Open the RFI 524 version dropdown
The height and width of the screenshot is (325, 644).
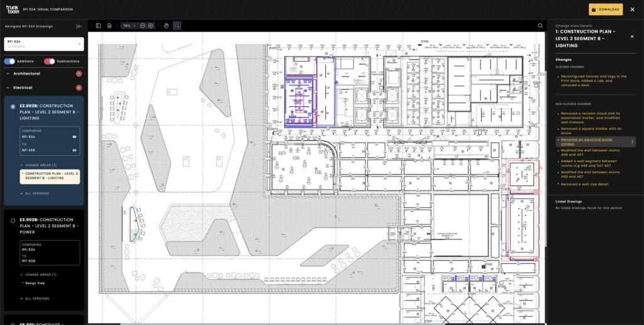pyautogui.click(x=43, y=43)
